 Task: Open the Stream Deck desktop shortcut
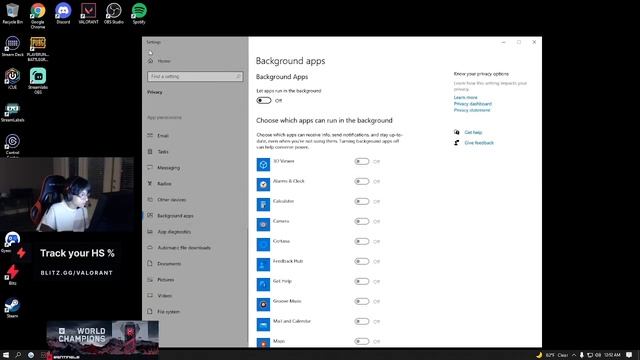(x=12, y=46)
